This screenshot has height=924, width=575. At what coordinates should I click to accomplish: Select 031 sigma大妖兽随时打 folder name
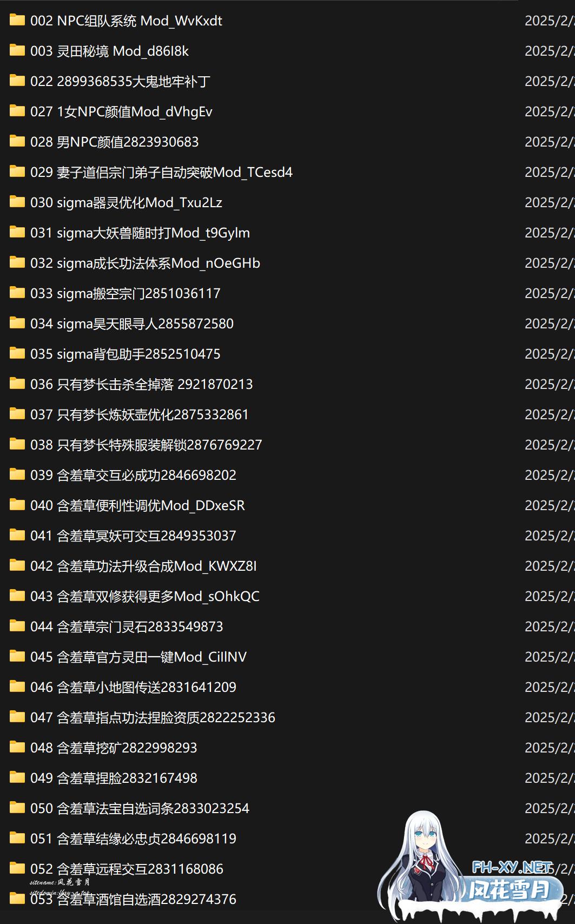click(140, 233)
